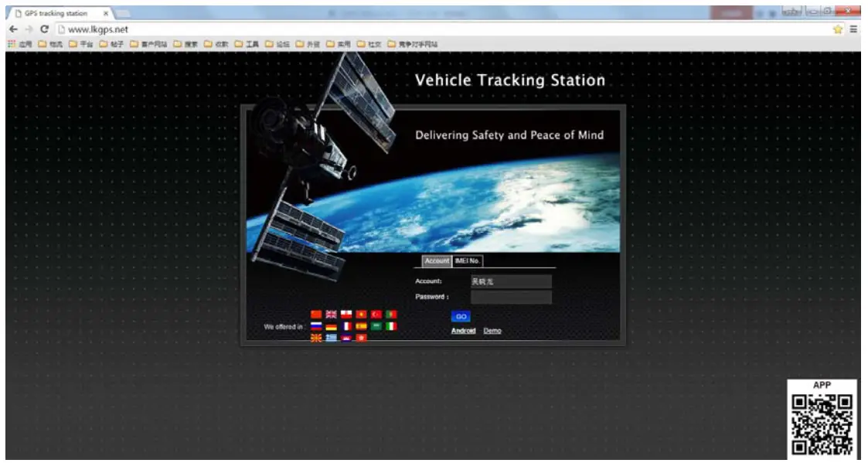Open the 工具 bookmark folder

247,44
